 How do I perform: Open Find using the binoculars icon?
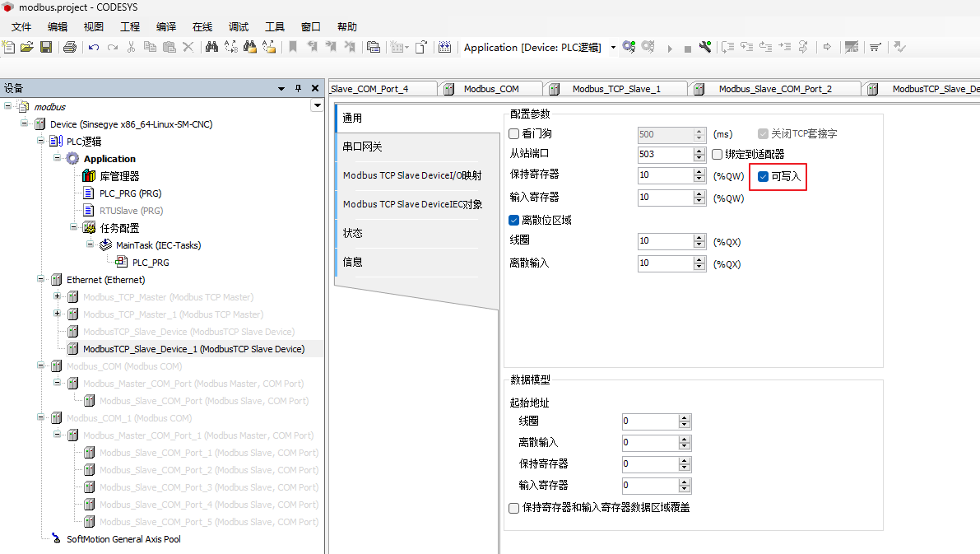click(211, 48)
